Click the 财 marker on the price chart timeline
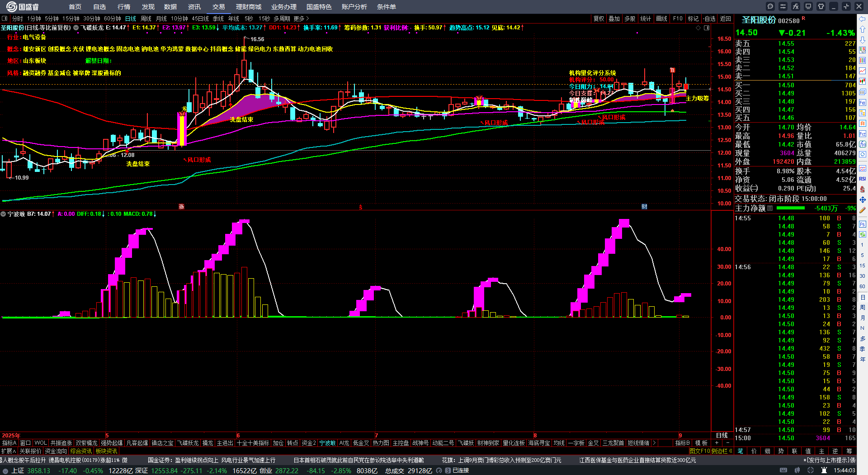The height and width of the screenshot is (475, 868). coord(645,207)
